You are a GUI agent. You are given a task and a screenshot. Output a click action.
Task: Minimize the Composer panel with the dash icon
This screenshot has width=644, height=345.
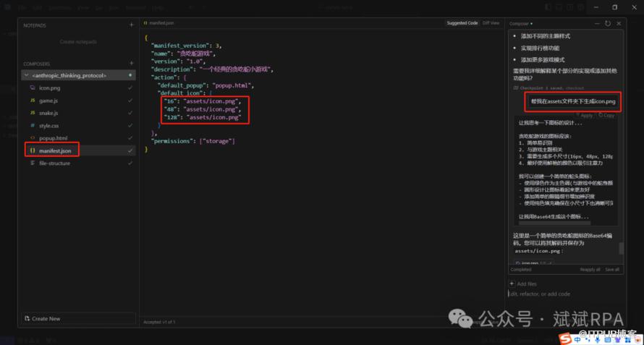pos(597,24)
